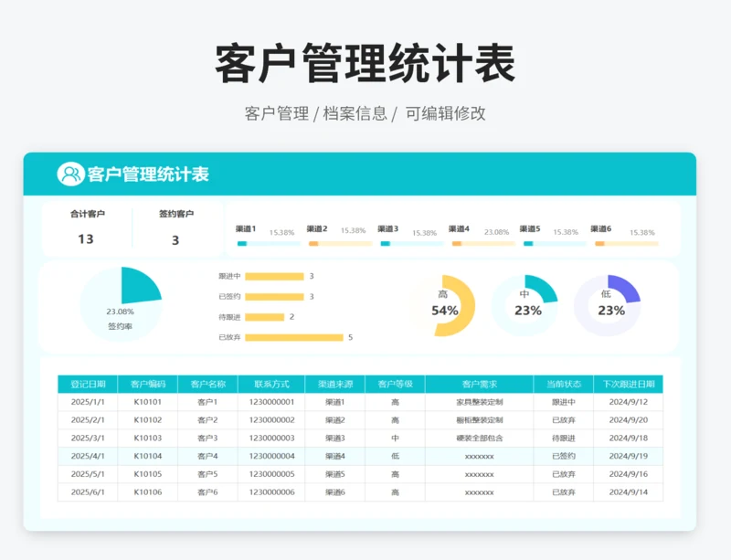The height and width of the screenshot is (560, 731).
Task: Click the 已签约 bar label
Action: click(x=229, y=297)
